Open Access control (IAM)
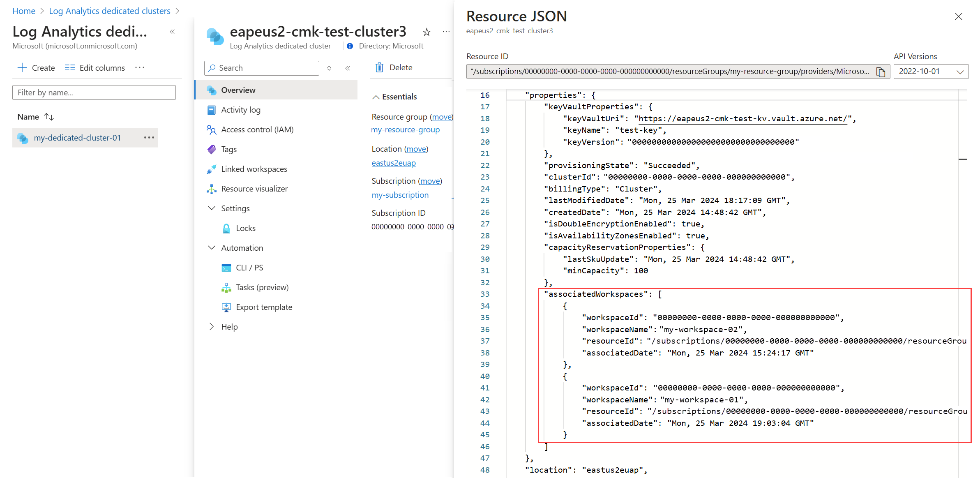The image size is (980, 478). click(257, 129)
